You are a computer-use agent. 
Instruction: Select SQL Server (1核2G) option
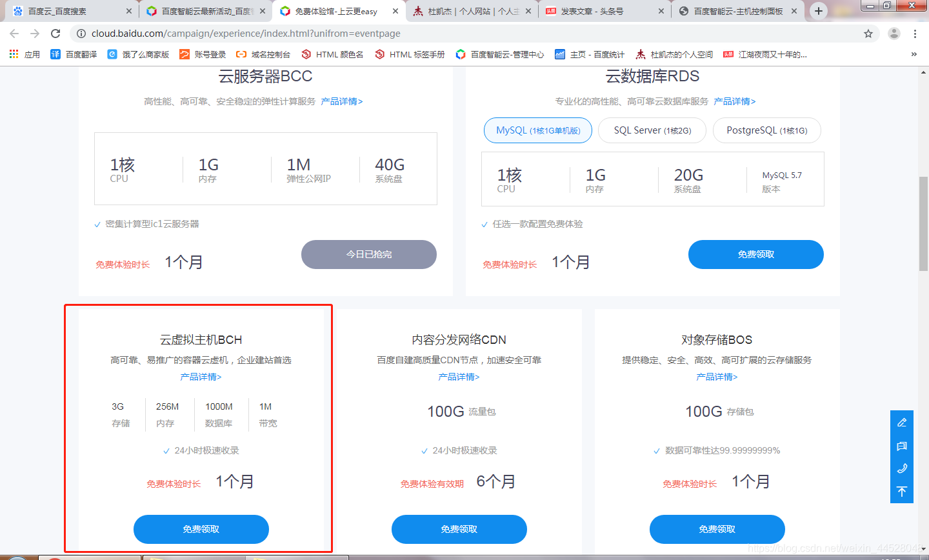click(x=652, y=130)
